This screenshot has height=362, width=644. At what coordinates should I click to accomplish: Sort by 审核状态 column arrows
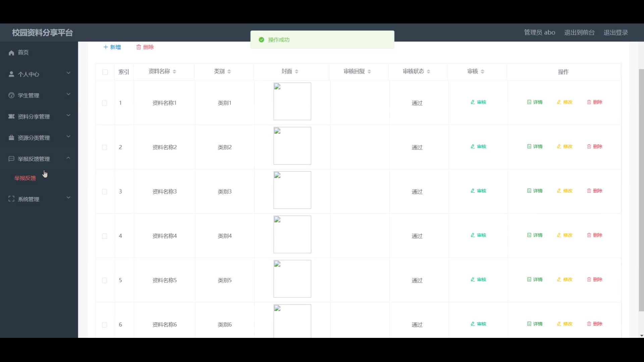[429, 71]
